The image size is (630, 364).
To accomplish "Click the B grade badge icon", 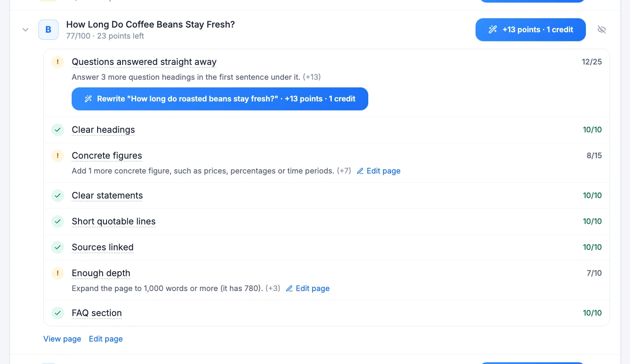I will (x=48, y=30).
